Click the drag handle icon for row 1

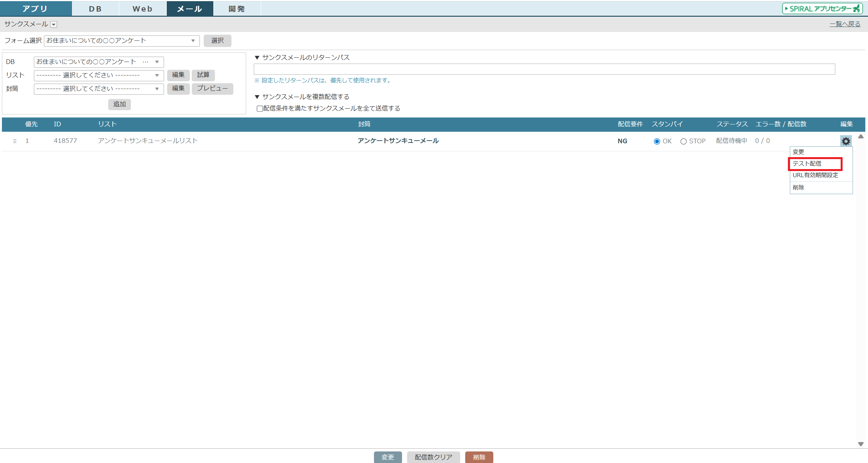click(15, 141)
